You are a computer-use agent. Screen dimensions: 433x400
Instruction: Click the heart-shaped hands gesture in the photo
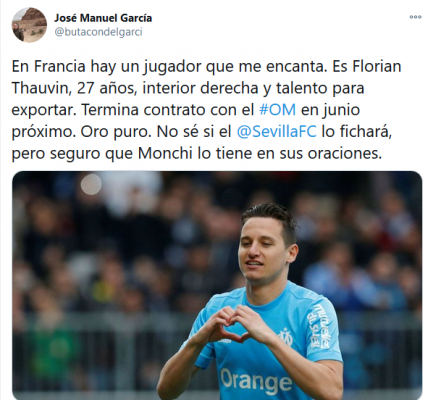click(231, 324)
